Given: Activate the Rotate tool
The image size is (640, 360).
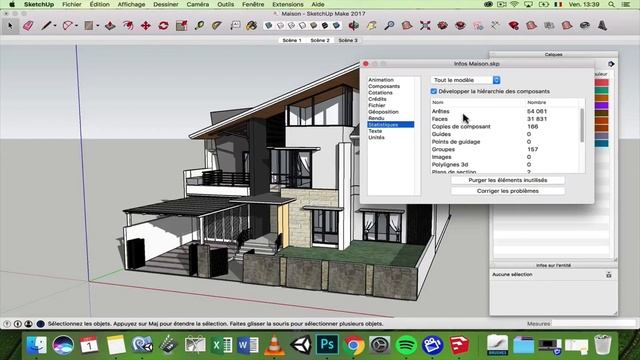Looking at the screenshot, I should [x=164, y=26].
